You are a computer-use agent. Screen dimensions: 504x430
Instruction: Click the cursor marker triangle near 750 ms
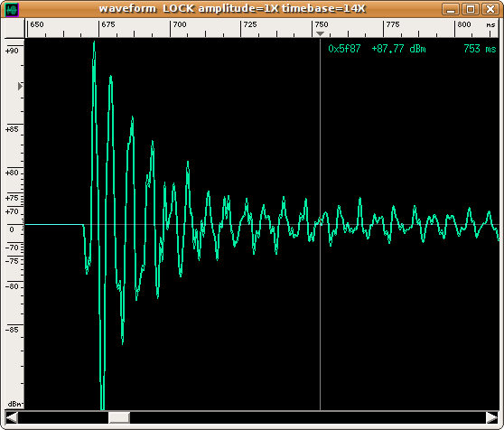320,33
